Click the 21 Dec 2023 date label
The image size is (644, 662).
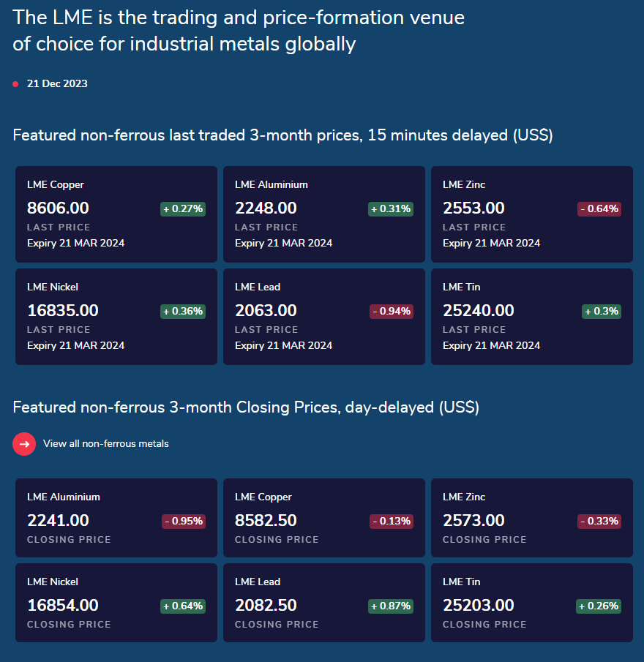[57, 84]
